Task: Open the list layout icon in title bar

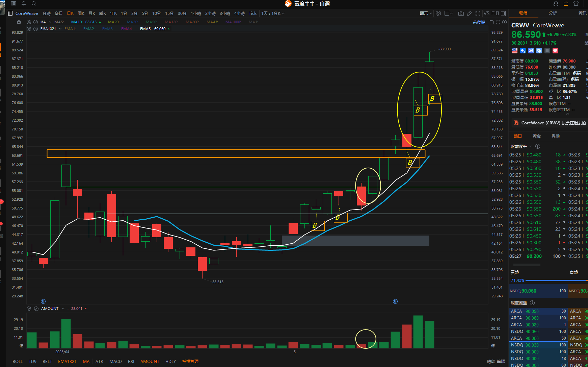Action: [x=14, y=3]
